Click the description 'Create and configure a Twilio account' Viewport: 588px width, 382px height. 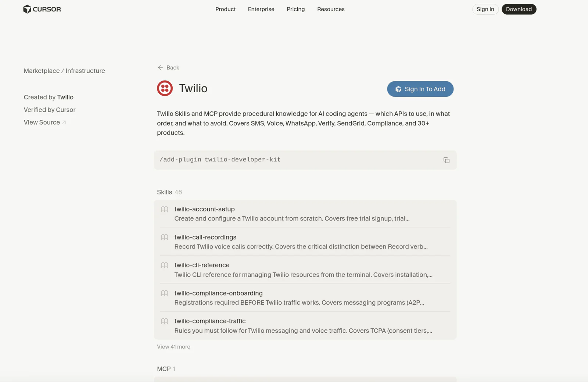click(292, 218)
